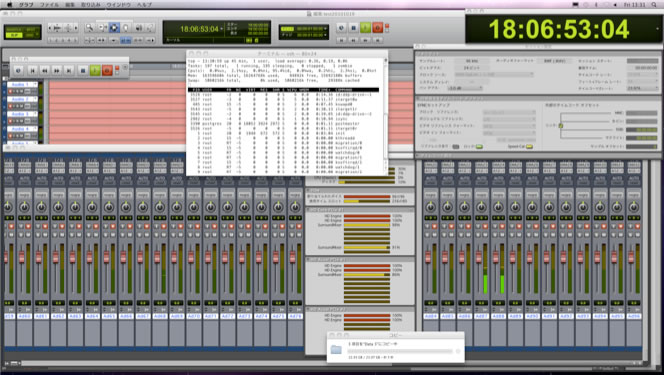Open Audio 1 track playlist dropdown
This screenshot has width=664, height=375.
point(35,85)
